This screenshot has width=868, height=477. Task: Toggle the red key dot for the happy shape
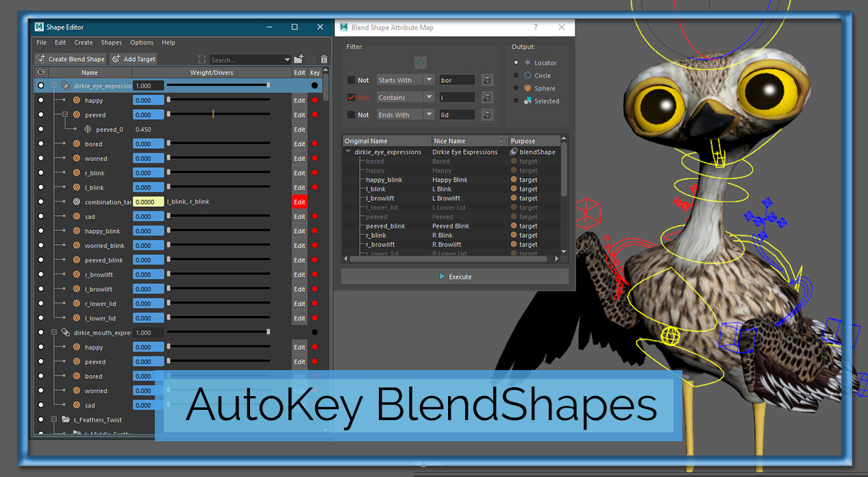click(x=314, y=100)
